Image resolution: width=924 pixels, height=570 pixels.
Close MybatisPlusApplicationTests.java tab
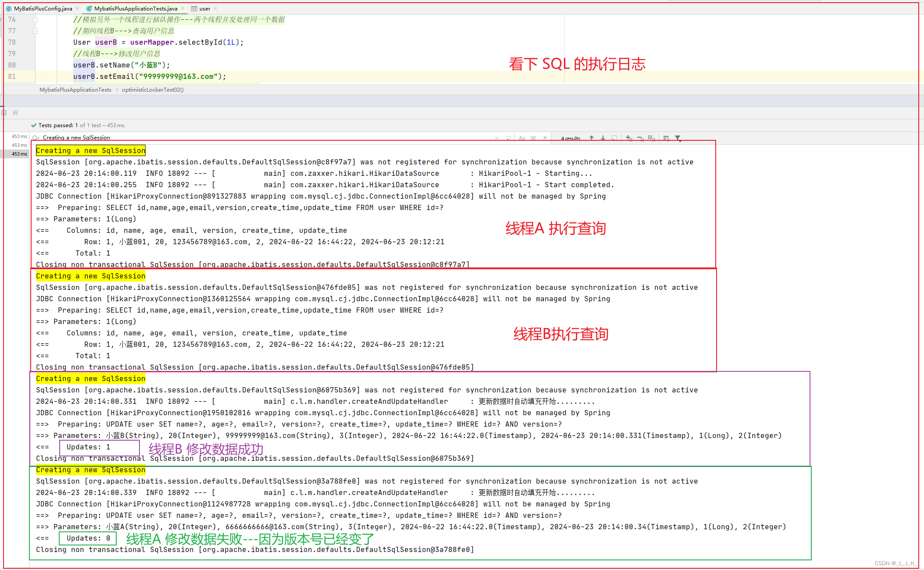(x=183, y=8)
